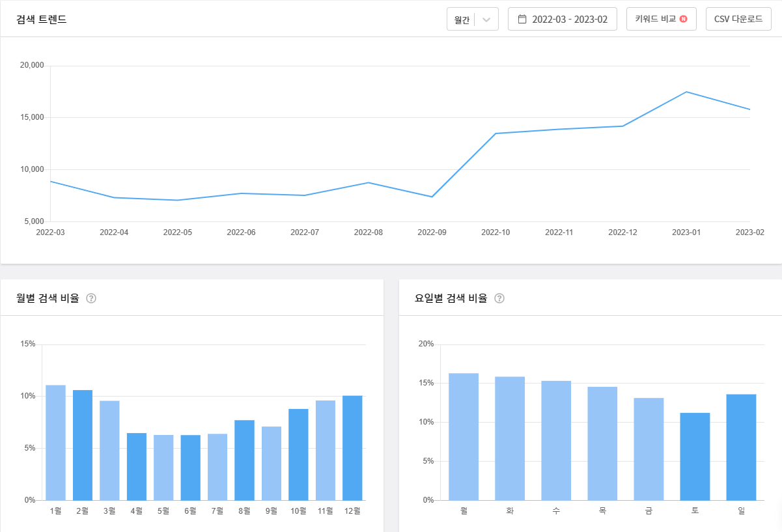Click the 2023-02 x-axis label
This screenshot has height=532, width=782.
click(x=750, y=232)
